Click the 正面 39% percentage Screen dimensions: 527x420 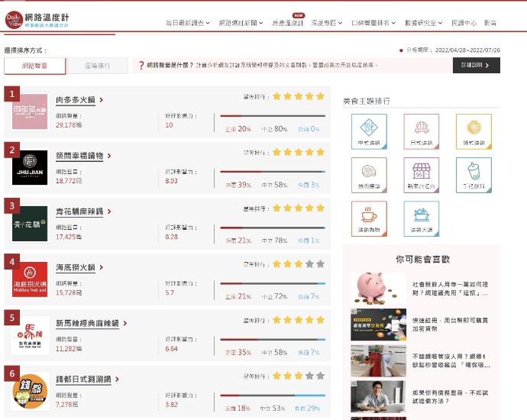click(x=238, y=185)
